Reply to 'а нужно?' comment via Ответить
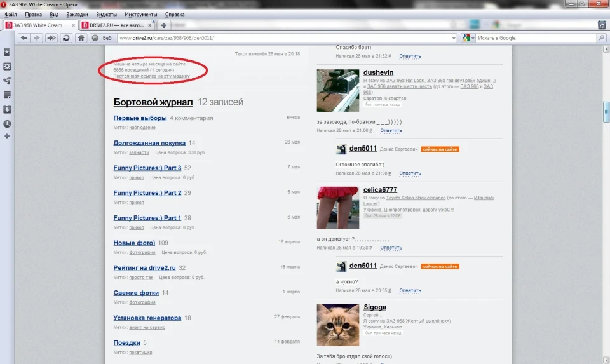The width and height of the screenshot is (610, 364). pos(410,290)
